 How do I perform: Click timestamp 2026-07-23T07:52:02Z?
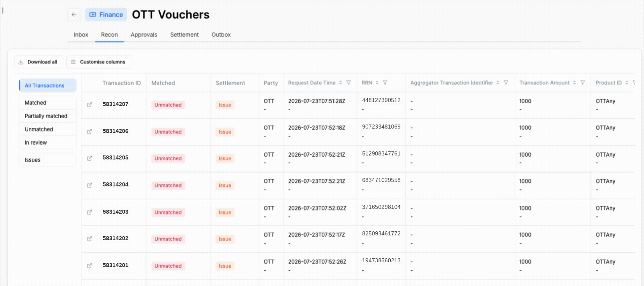click(317, 208)
